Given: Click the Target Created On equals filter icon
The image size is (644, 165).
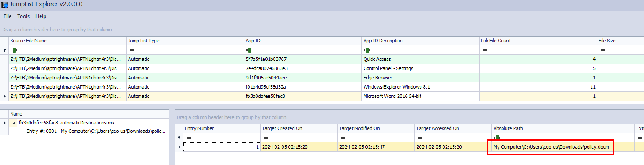Looking at the screenshot, I should (265, 138).
